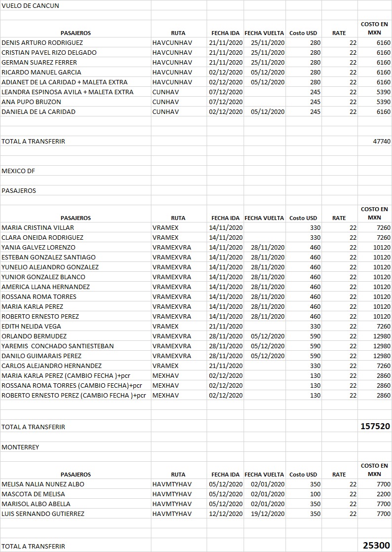
Task: Select the DANILO GUIMARAIS PEREZ cell
Action: pos(75,356)
